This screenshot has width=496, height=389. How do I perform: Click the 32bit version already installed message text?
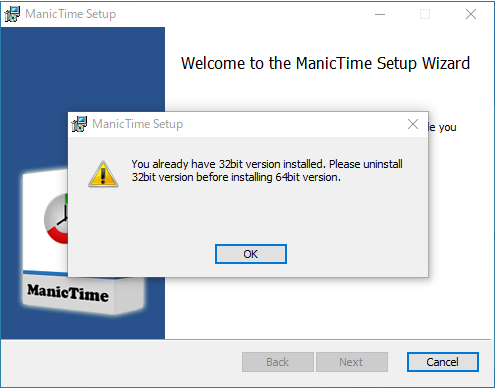pos(267,171)
